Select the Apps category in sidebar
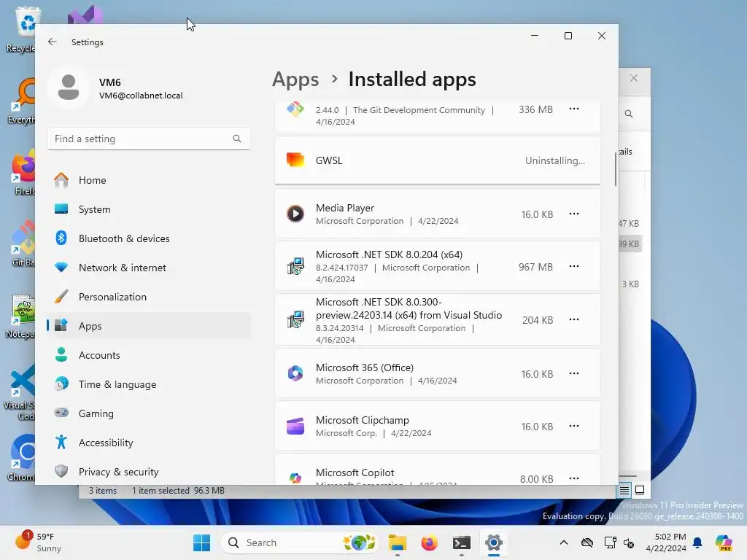 click(x=149, y=326)
